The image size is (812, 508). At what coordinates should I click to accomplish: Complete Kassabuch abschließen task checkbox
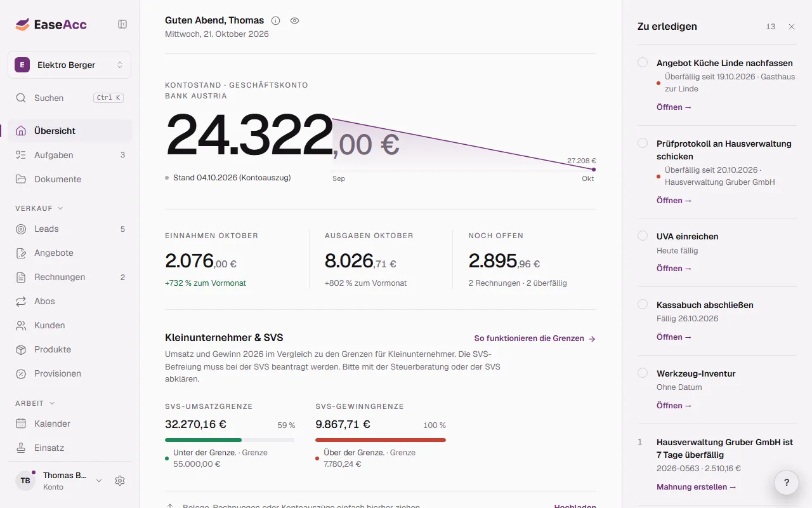click(x=643, y=304)
